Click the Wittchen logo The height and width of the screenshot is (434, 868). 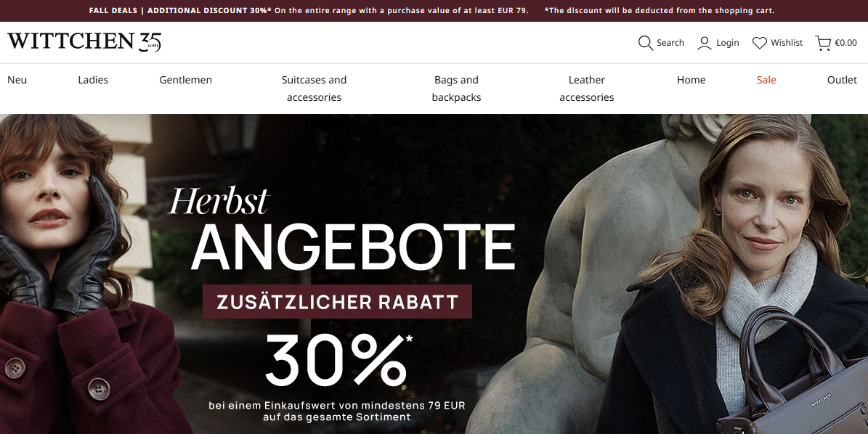point(71,41)
